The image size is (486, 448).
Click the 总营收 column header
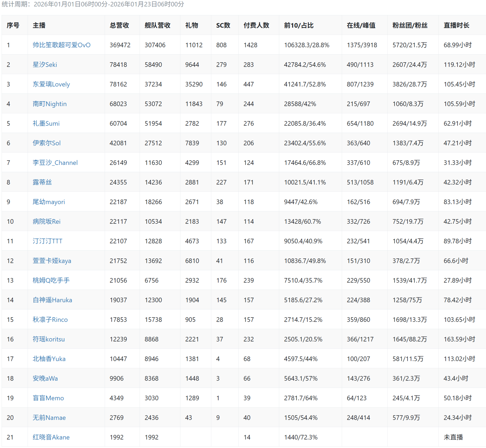119,25
